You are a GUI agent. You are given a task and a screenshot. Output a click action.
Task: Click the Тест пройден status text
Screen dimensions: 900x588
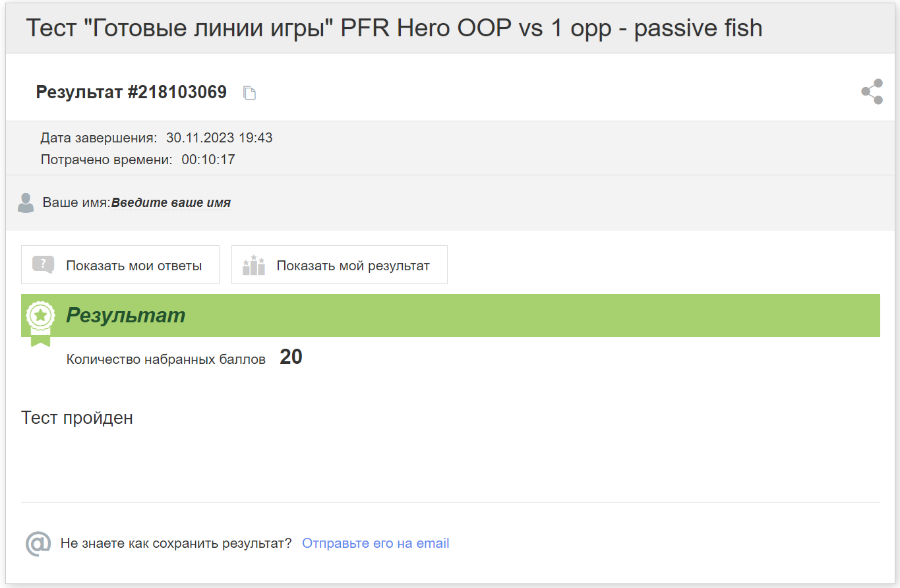click(77, 417)
